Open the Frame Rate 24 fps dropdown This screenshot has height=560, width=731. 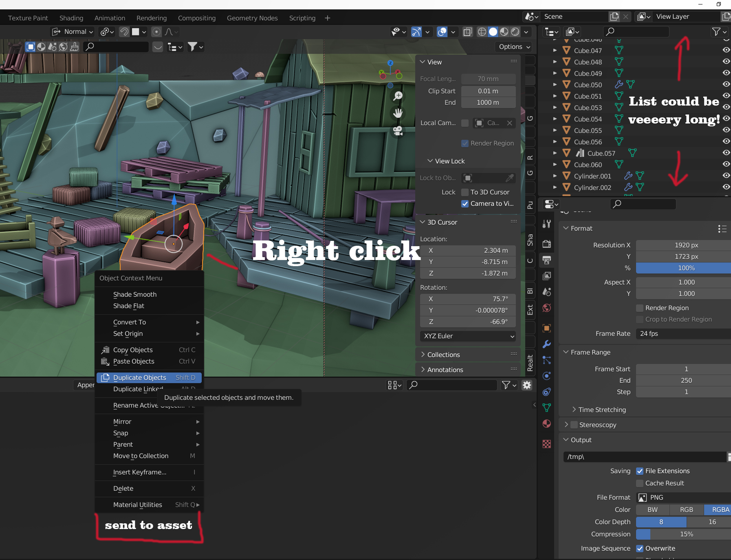point(683,334)
